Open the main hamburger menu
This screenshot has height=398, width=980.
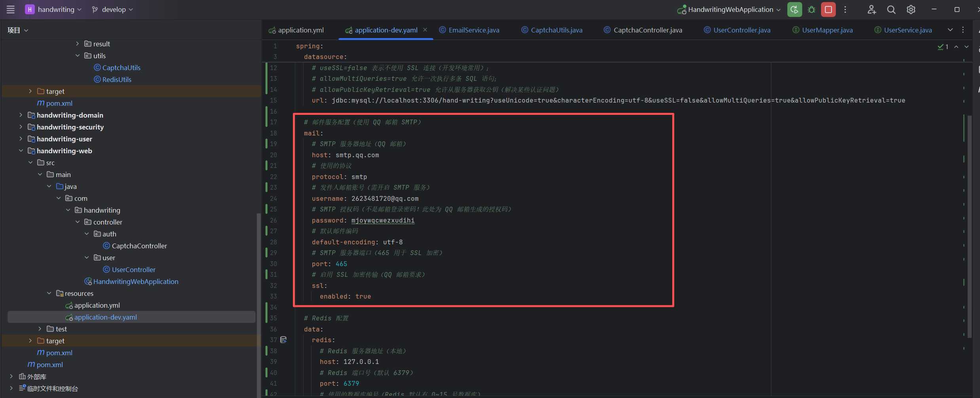(x=11, y=10)
